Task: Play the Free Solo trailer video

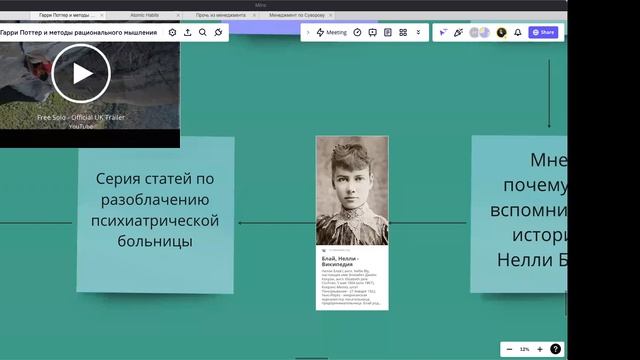Action: point(81,73)
